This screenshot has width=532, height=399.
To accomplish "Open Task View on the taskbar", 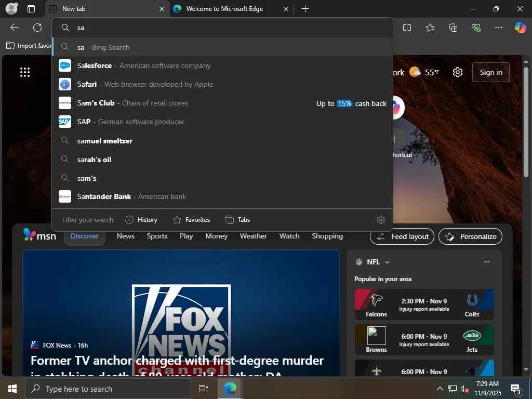I will click(x=203, y=389).
